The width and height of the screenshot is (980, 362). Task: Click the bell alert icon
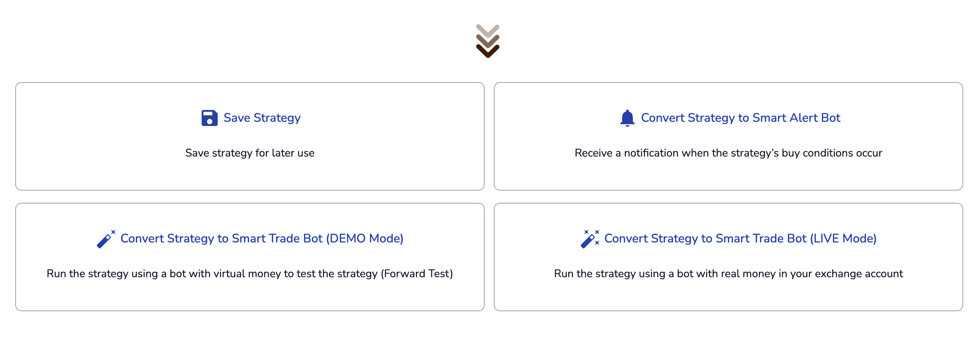click(627, 118)
